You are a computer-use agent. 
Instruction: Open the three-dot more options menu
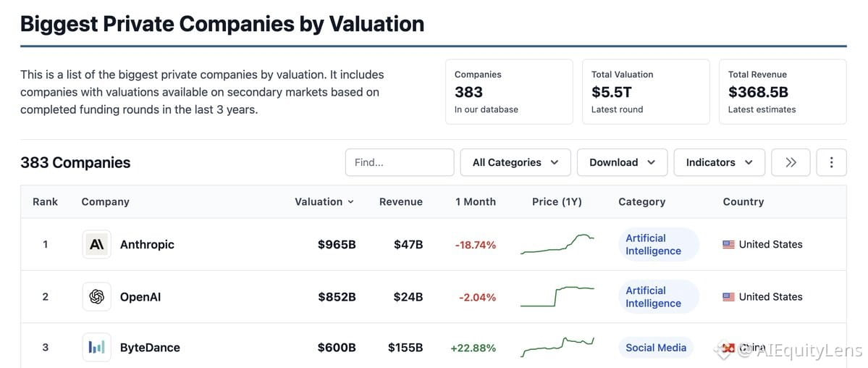(x=832, y=162)
